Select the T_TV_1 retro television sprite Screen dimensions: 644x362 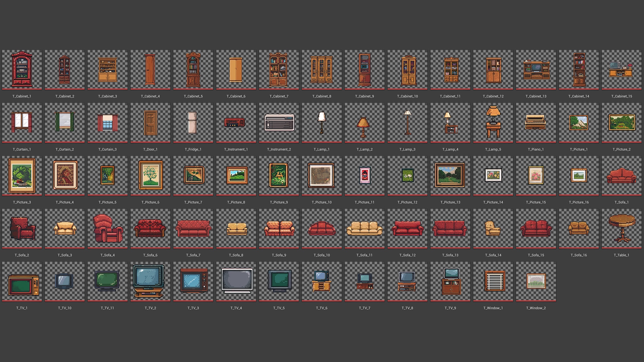[22, 281]
